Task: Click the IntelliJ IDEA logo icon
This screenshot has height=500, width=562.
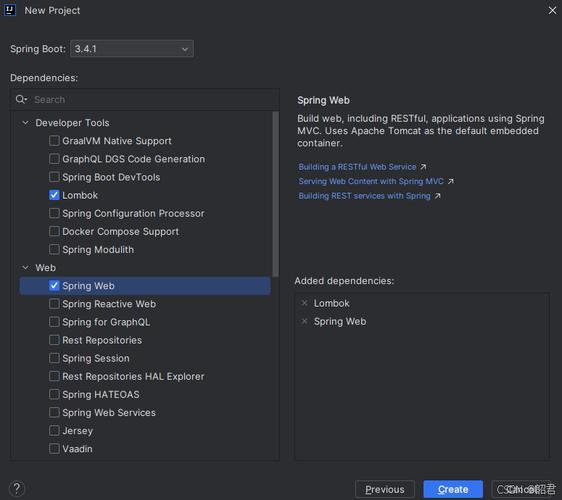Action: coord(10,10)
